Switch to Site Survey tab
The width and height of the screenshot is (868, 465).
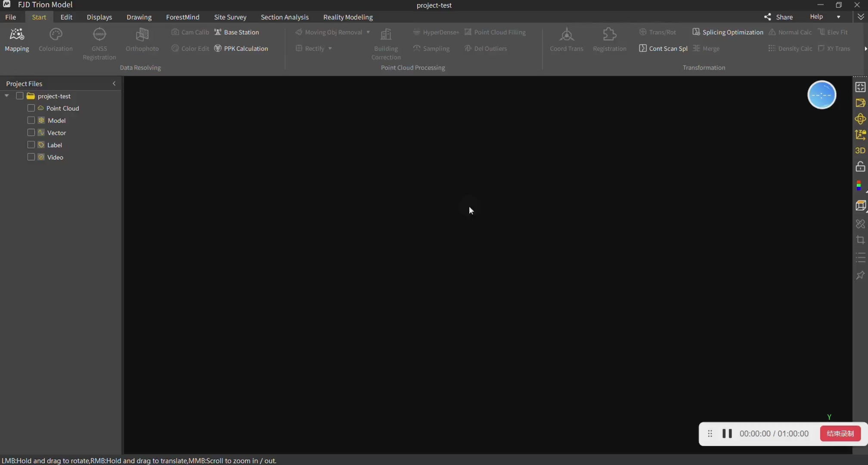[x=230, y=17]
